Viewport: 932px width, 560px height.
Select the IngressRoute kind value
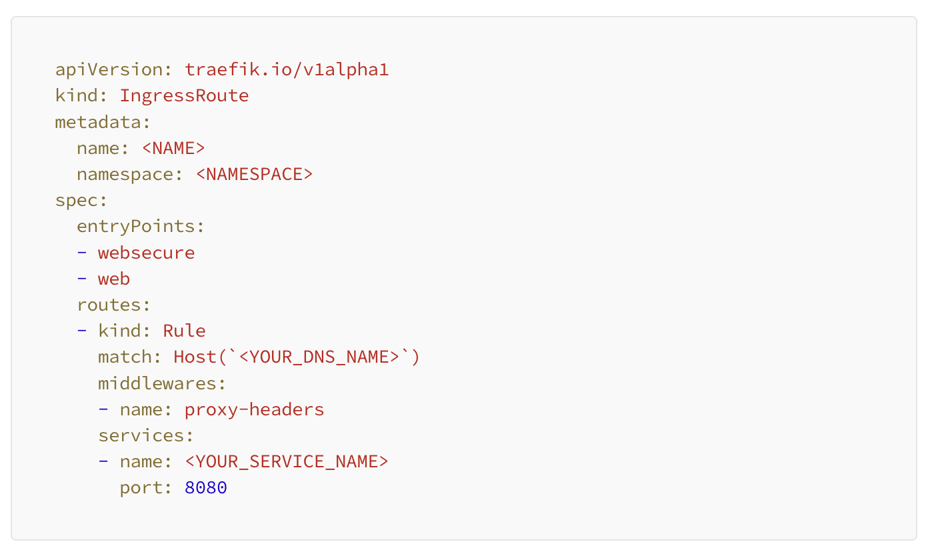pyautogui.click(x=184, y=96)
